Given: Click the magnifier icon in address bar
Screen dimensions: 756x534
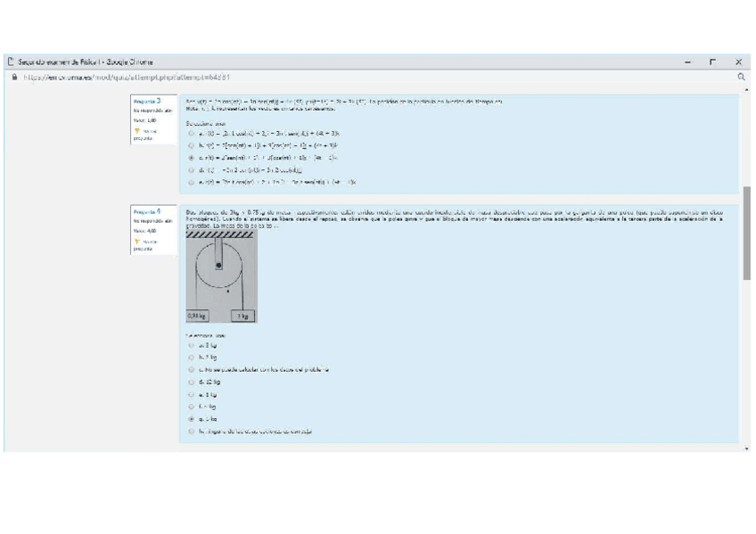Looking at the screenshot, I should point(742,78).
